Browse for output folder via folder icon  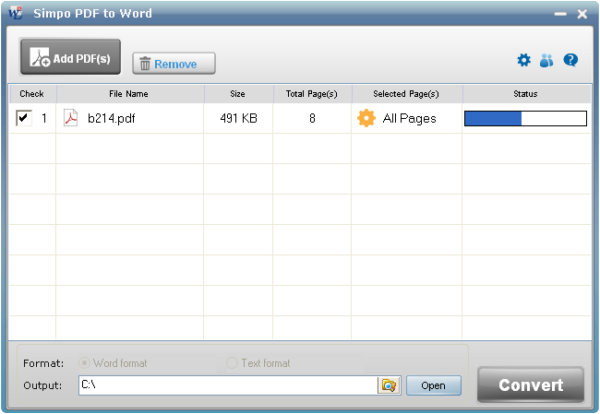click(x=389, y=385)
